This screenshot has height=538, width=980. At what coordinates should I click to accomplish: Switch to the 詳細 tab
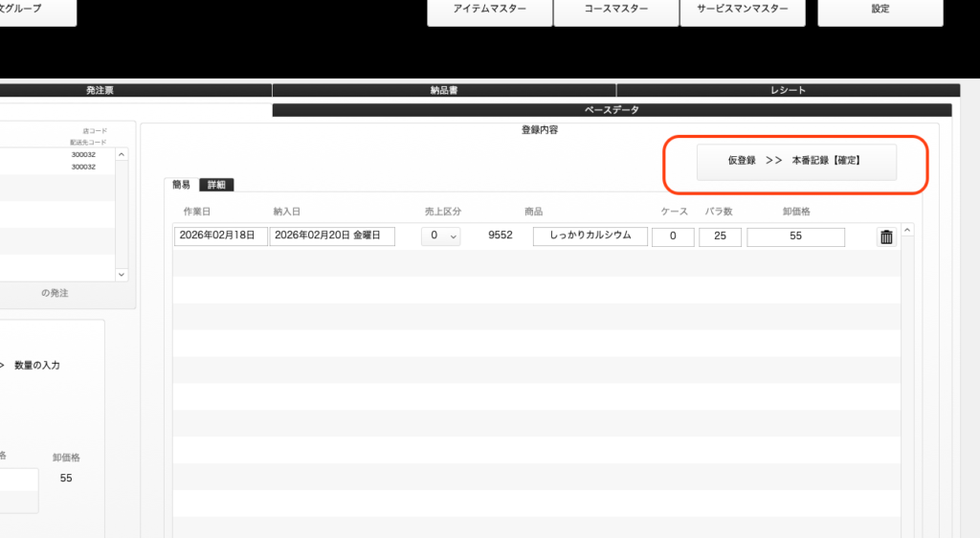[x=216, y=185]
